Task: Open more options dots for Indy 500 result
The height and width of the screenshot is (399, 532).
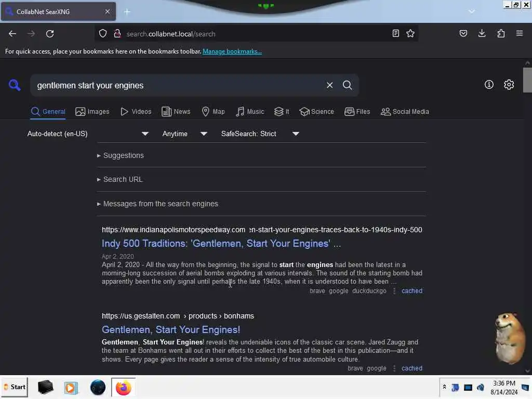Action: (394, 291)
